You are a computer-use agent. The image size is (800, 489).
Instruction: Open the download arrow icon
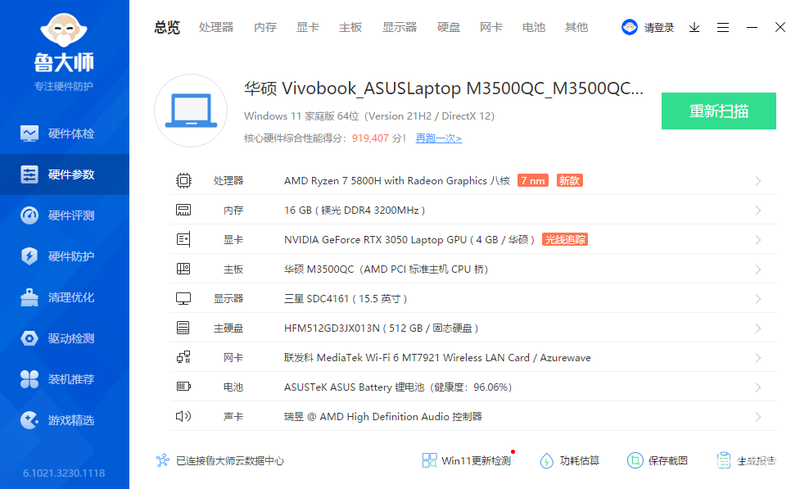point(694,27)
